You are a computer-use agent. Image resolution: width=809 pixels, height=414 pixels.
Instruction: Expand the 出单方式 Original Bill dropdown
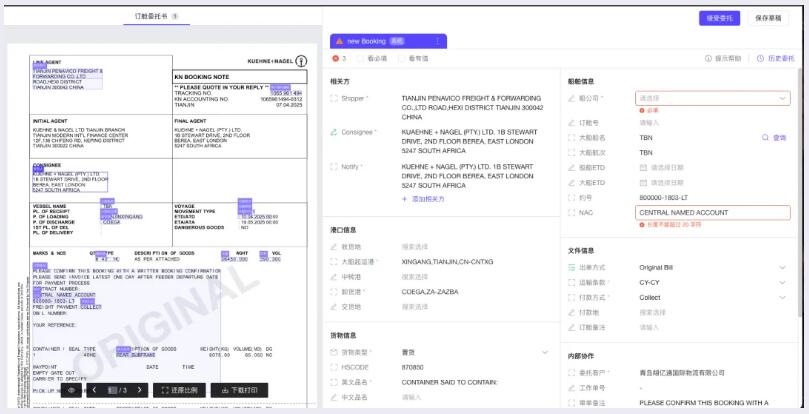coord(782,268)
